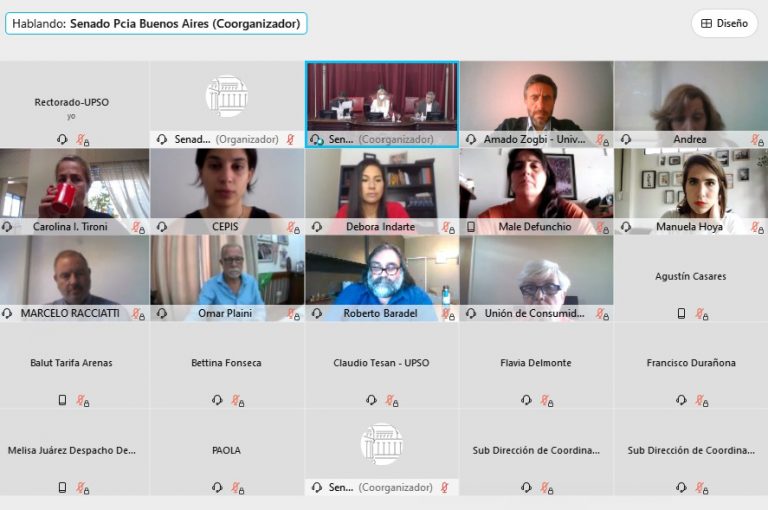768x510 pixels.
Task: Click muted mic under PAOLA tile
Action: click(238, 488)
